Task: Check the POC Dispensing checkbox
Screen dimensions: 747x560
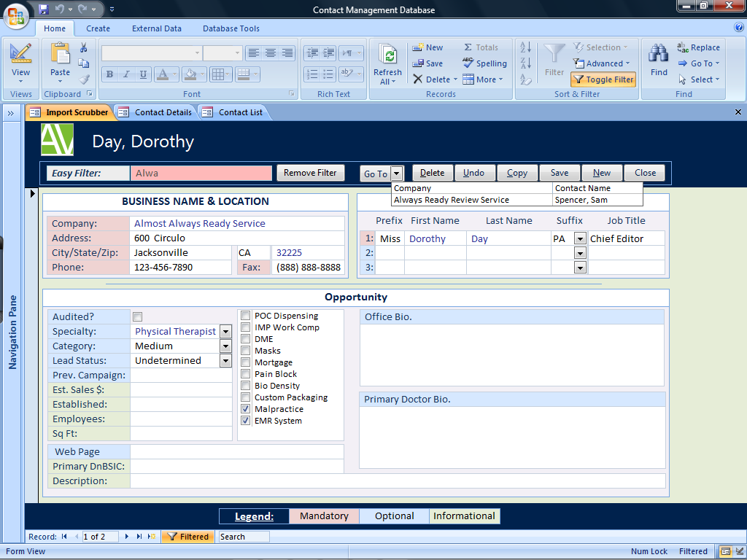Action: pos(245,315)
